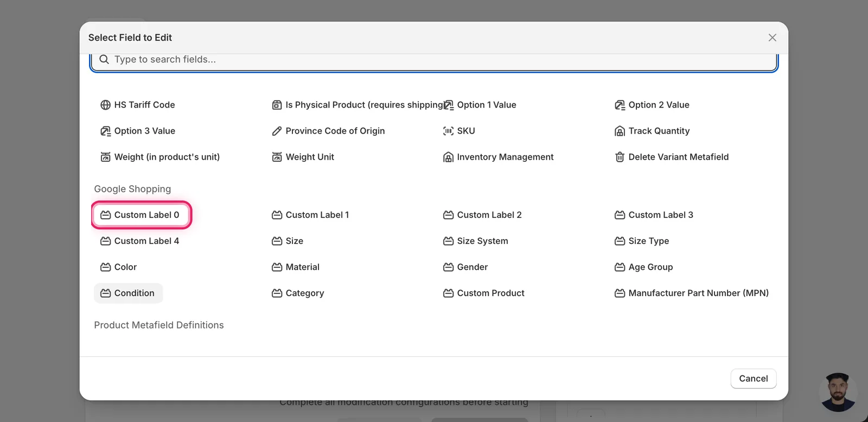This screenshot has width=868, height=422.
Task: Click the tag icon beside Custom Label 1
Action: click(x=277, y=215)
